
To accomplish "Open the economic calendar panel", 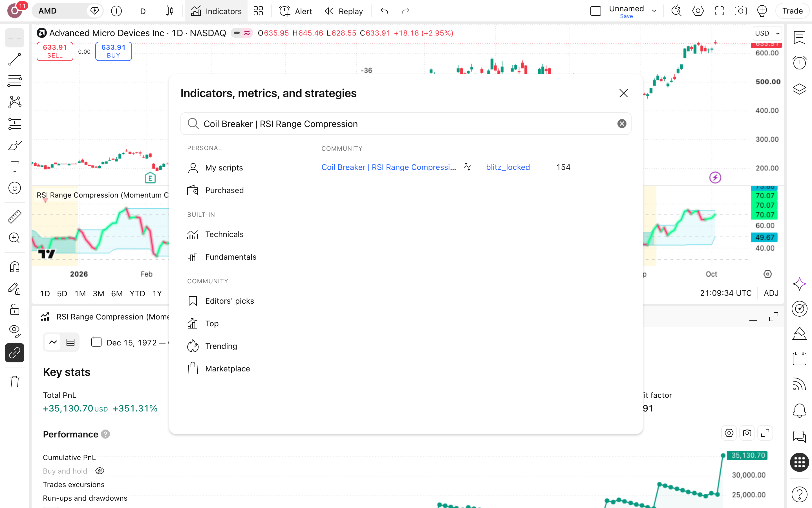I will (799, 358).
